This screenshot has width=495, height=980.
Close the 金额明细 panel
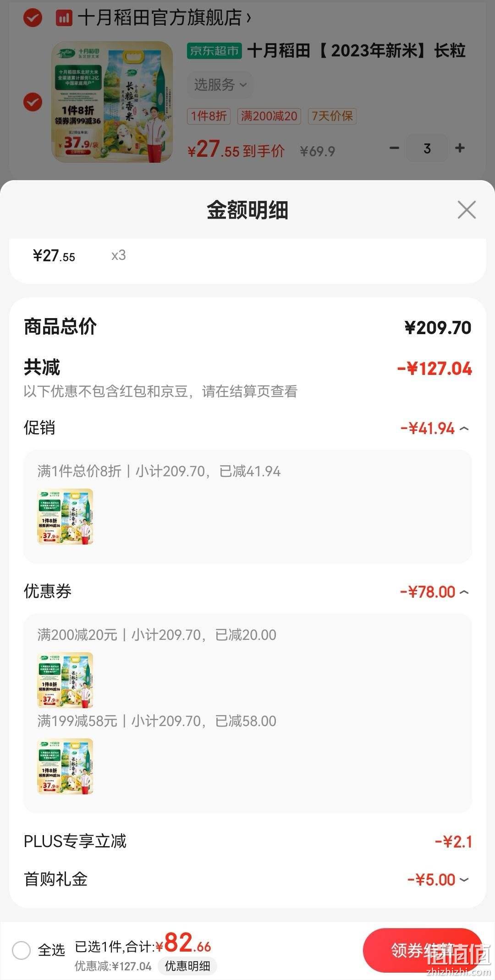[x=467, y=210]
